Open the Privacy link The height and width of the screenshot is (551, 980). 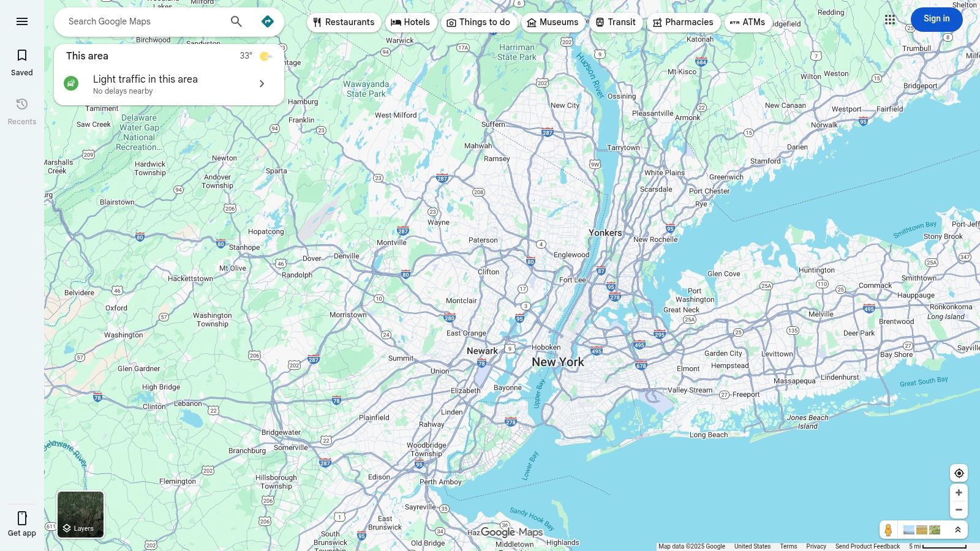(816, 546)
